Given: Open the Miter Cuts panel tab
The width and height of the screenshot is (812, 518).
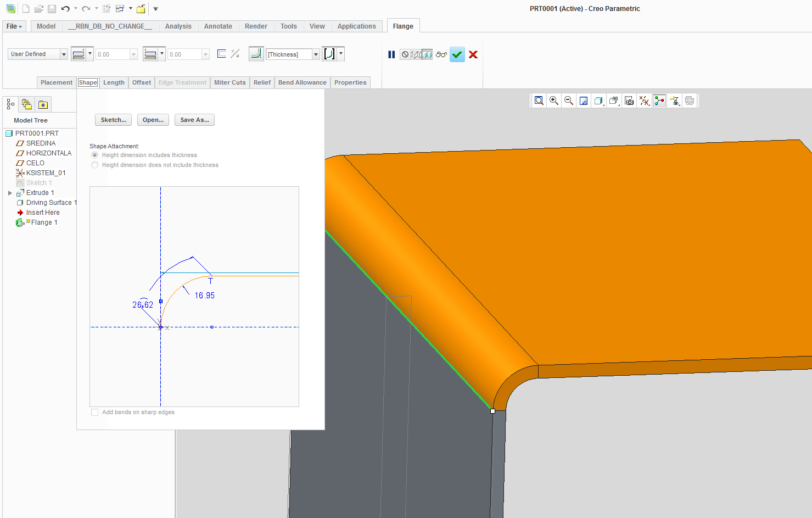Looking at the screenshot, I should tap(230, 82).
